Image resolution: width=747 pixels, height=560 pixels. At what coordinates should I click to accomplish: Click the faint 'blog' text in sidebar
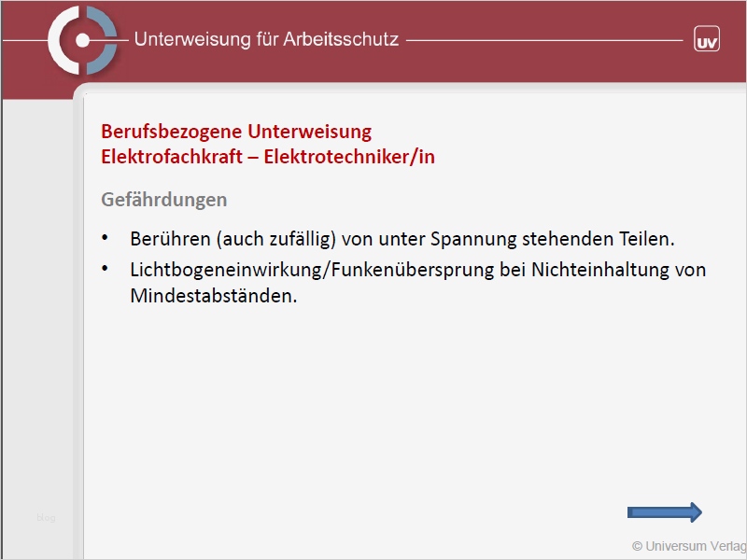[x=46, y=517]
